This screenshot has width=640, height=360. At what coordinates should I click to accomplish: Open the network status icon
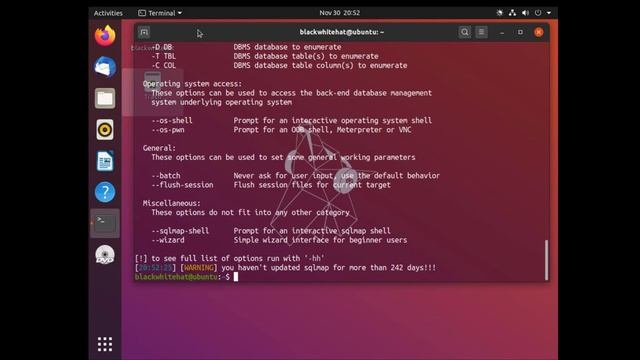pos(512,13)
